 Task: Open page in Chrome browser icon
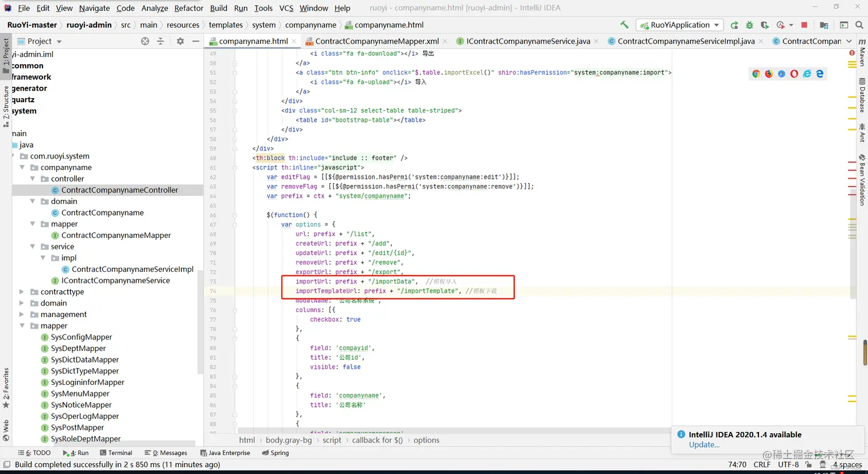[756, 74]
